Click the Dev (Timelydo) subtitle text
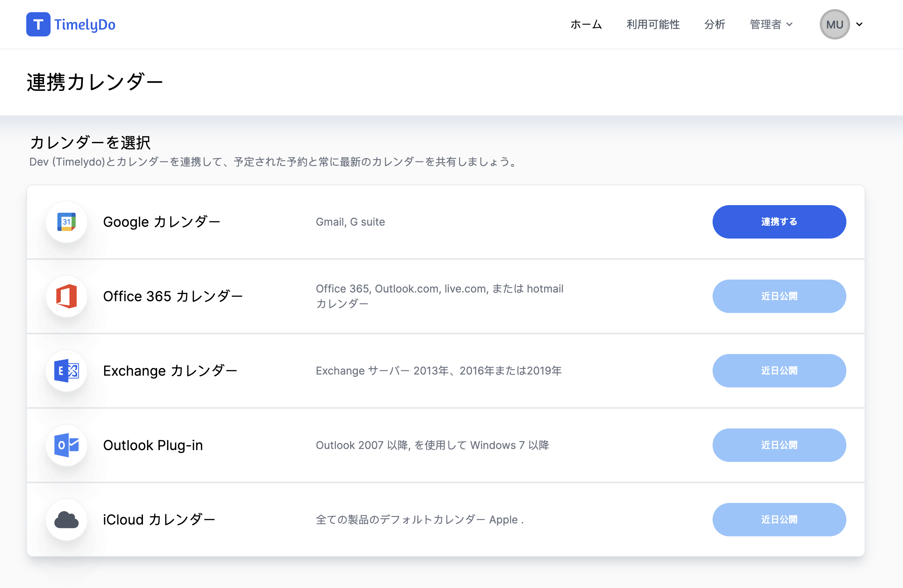The image size is (903, 588). click(x=273, y=162)
